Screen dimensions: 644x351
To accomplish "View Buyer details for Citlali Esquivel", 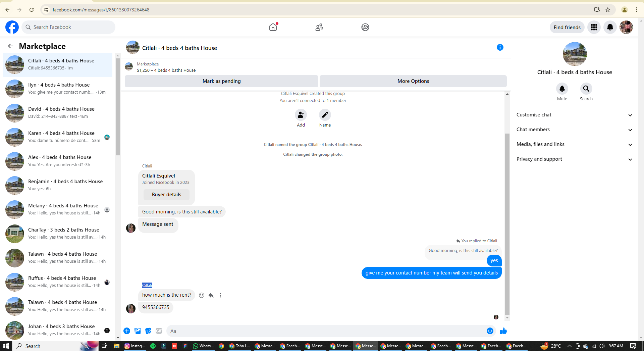I will point(166,195).
